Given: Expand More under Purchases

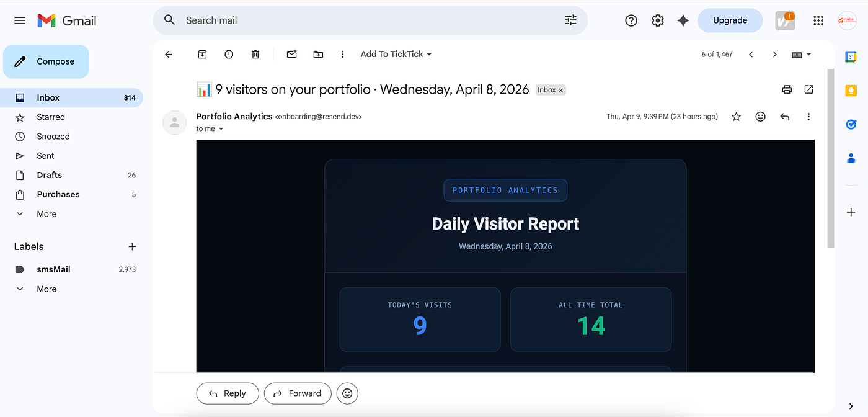Looking at the screenshot, I should point(71,214).
